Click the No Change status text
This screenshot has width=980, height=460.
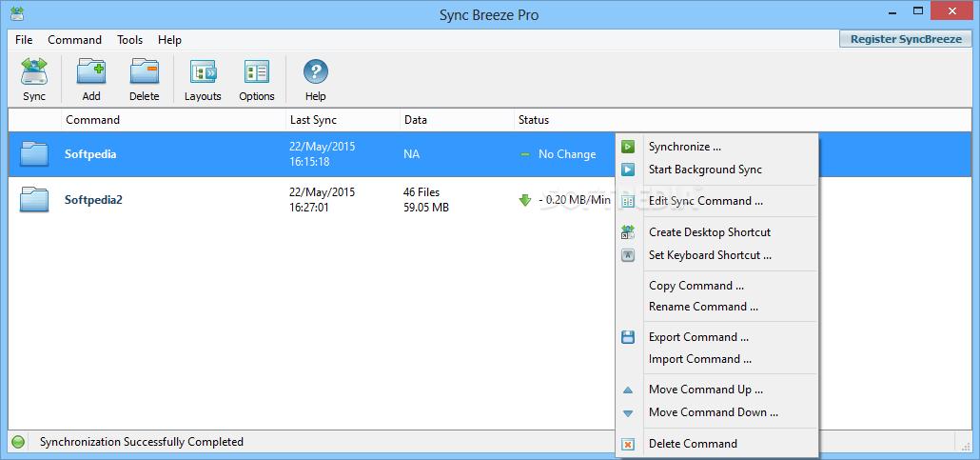pos(567,154)
